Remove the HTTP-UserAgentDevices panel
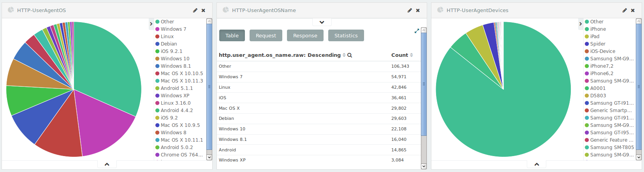Image resolution: width=644 pixels, height=172 pixels. 633,11
